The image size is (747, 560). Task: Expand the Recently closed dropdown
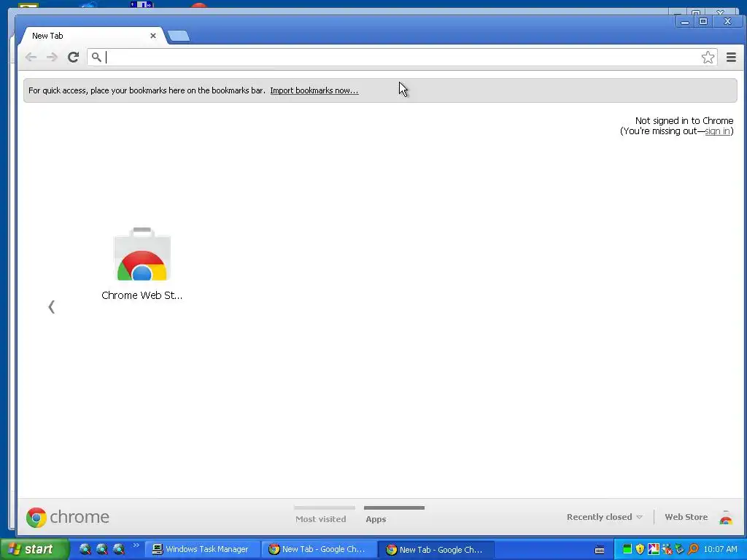(x=605, y=517)
